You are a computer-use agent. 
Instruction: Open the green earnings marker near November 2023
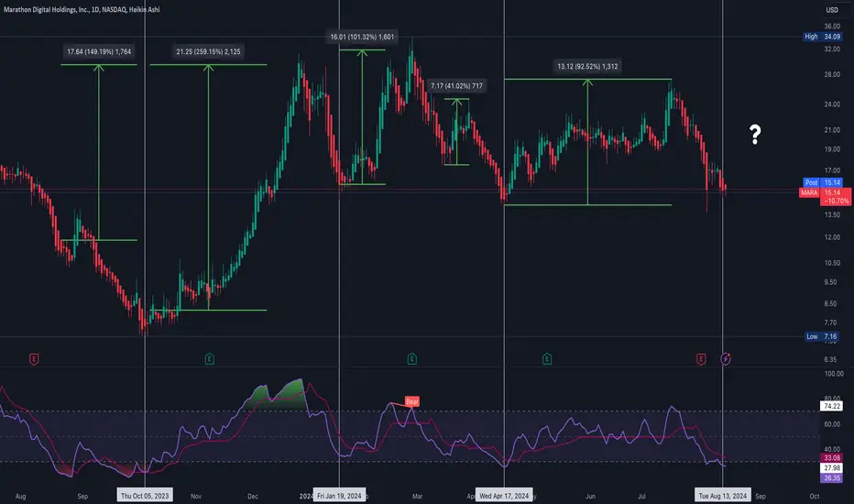pos(210,359)
